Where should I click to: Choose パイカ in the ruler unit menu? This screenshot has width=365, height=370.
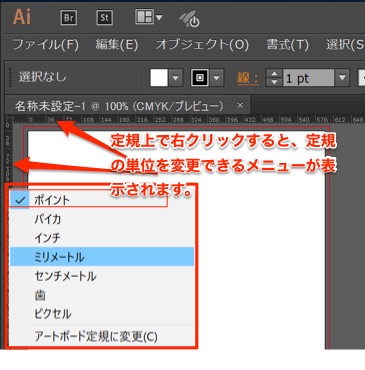coord(102,219)
